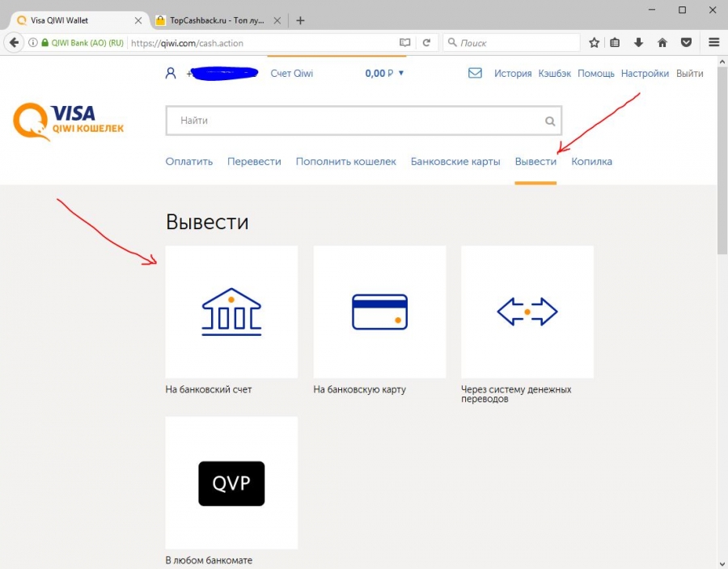Viewport: 728px width, 569px height.
Task: Toggle reader view icon in address bar
Action: pyautogui.click(x=405, y=43)
